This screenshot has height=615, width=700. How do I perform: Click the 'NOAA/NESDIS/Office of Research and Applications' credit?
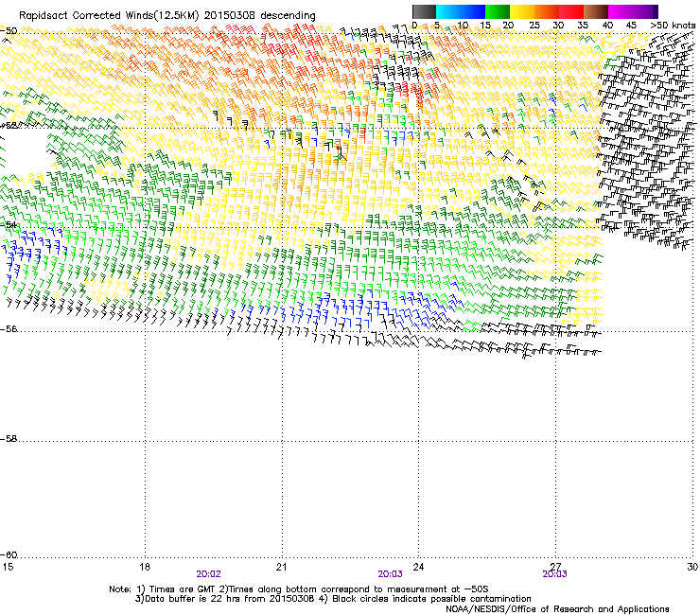tap(557, 609)
